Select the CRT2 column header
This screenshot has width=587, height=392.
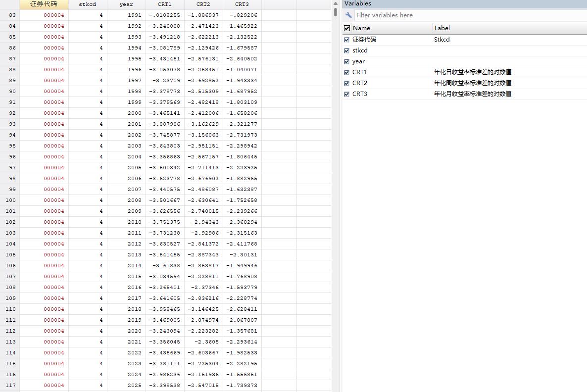(x=203, y=4)
